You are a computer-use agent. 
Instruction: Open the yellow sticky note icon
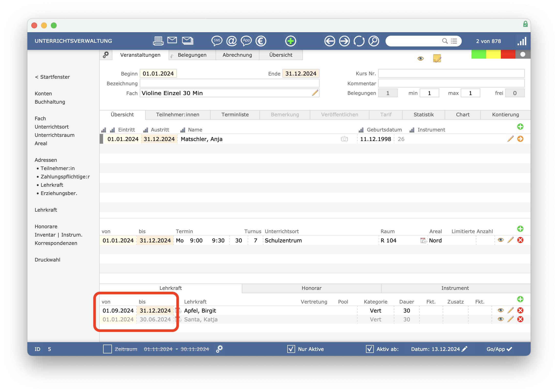tap(437, 58)
